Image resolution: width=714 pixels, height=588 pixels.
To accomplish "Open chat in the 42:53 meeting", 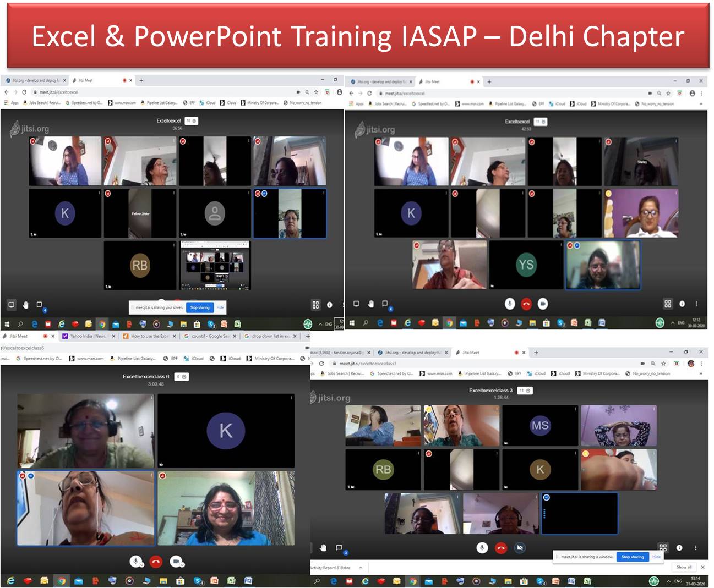I will click(x=385, y=304).
